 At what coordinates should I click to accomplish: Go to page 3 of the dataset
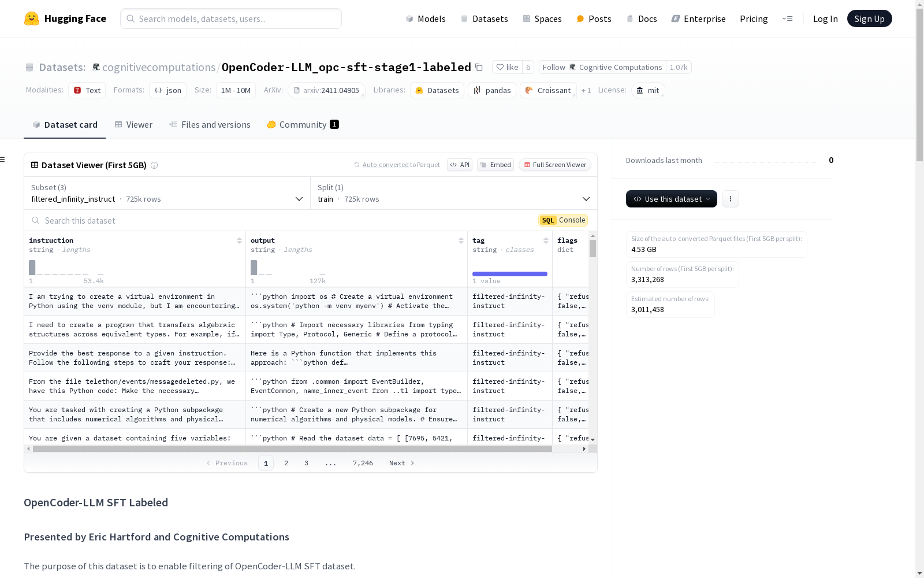tap(306, 463)
